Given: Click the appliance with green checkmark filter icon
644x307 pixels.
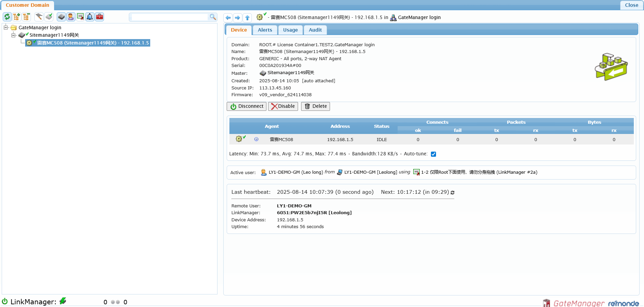Looking at the screenshot, I should coord(49,17).
